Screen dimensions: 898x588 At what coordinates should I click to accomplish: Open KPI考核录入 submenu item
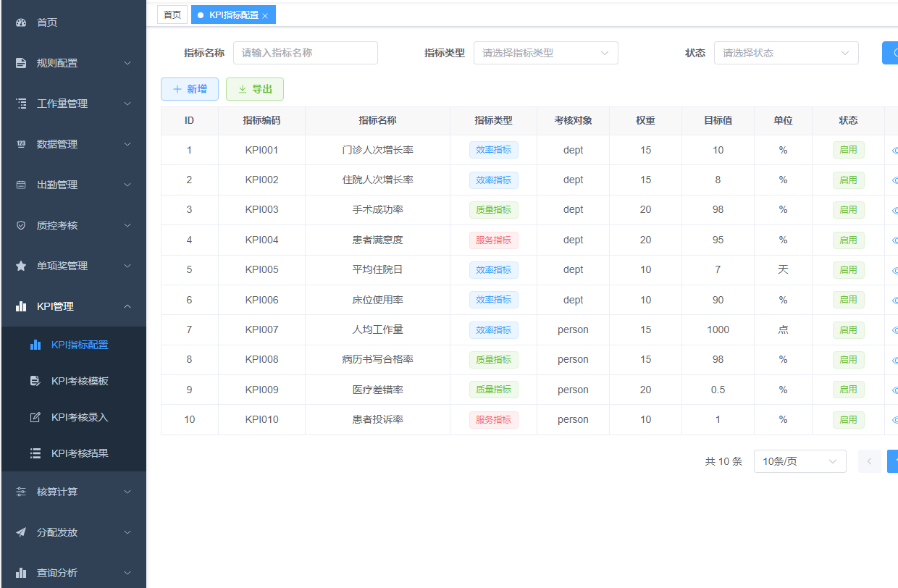point(74,417)
